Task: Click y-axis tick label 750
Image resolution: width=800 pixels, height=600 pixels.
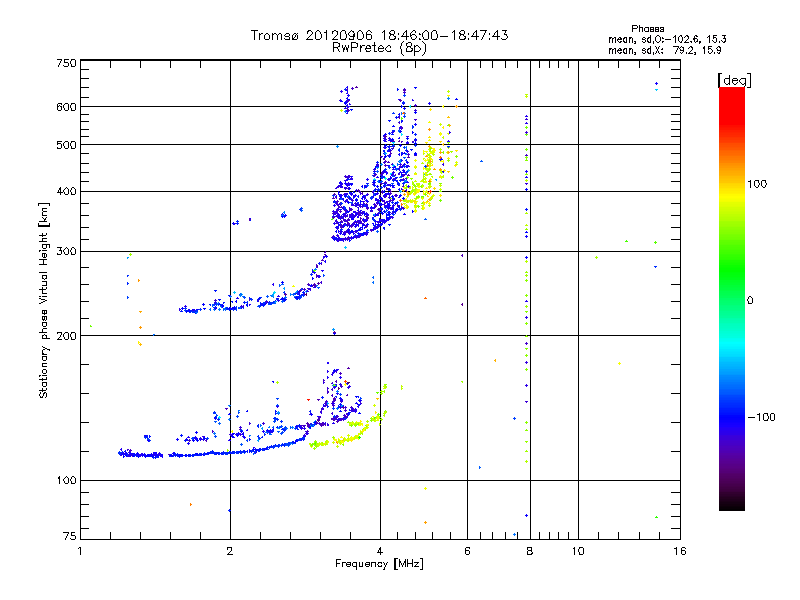Action: point(67,63)
